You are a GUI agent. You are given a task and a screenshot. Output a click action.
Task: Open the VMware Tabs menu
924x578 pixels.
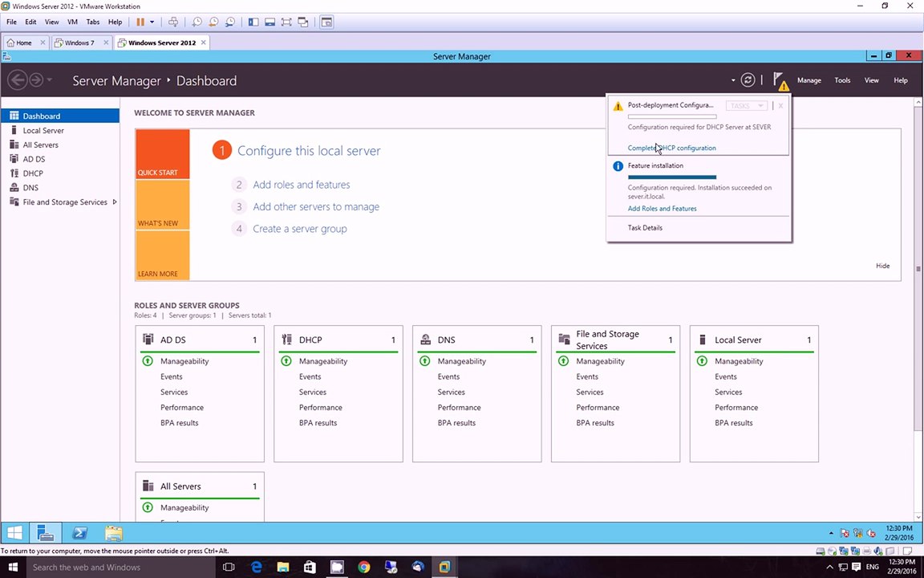coord(93,22)
